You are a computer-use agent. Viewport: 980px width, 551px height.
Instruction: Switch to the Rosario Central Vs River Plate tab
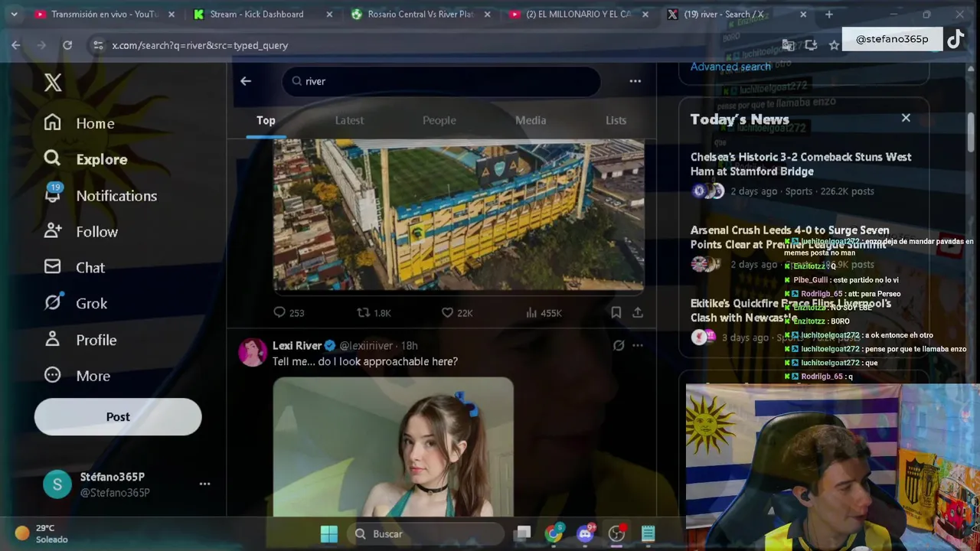pos(421,14)
